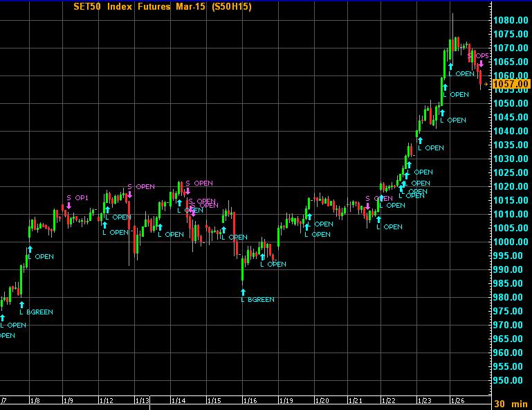Click pink S OPEN arrow above 1/13
This screenshot has width=532, height=410.
point(129,195)
